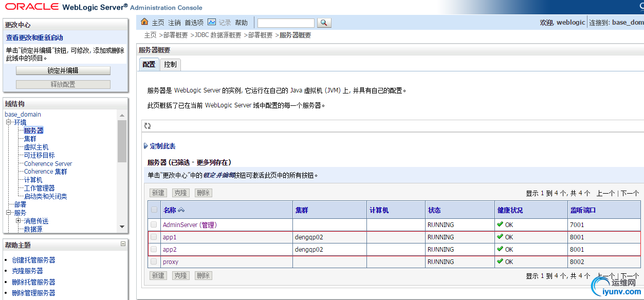Screen dimensions: 644x300
Task: Open the app1 server link
Action: (x=170, y=237)
